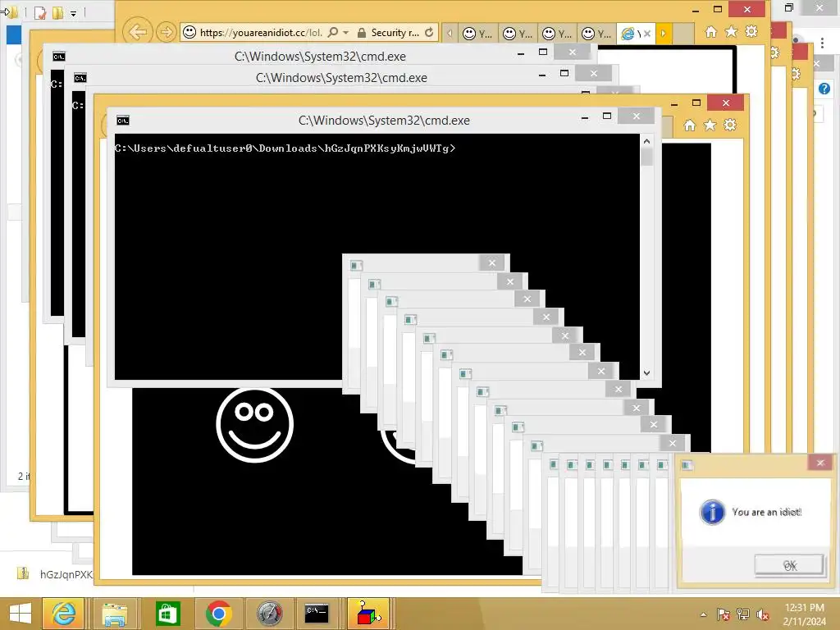Minimize the front cmd.exe window
Viewport: 840px width, 630px height.
click(585, 116)
